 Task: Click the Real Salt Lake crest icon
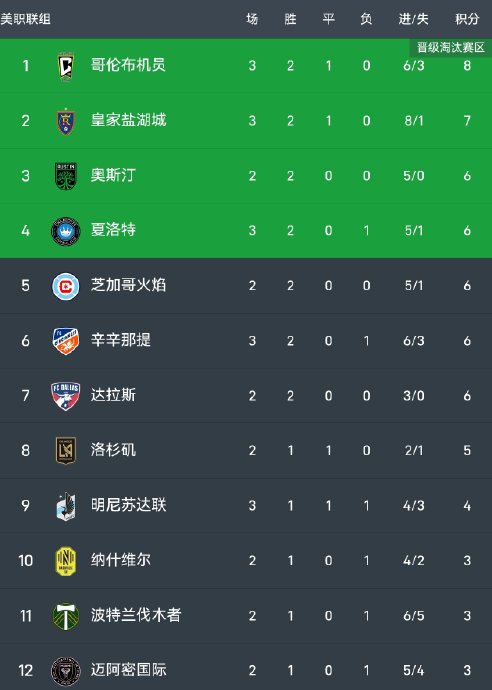coord(66,121)
